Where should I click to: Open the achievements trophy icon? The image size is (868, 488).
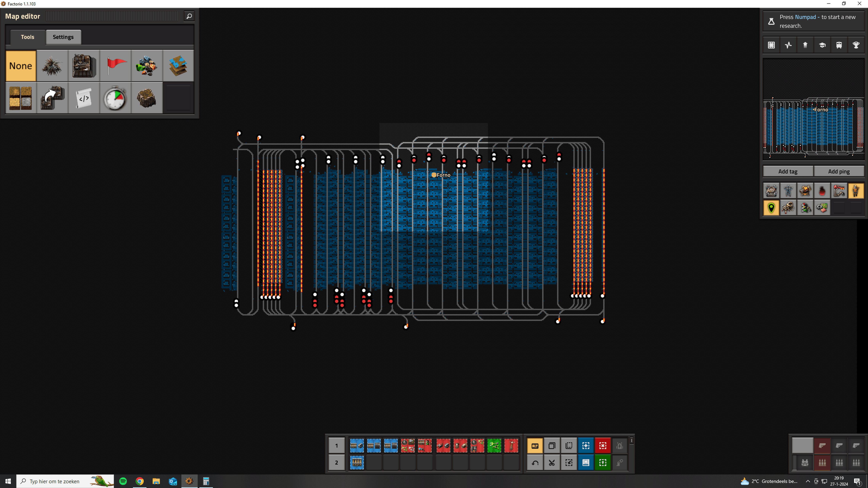point(856,45)
